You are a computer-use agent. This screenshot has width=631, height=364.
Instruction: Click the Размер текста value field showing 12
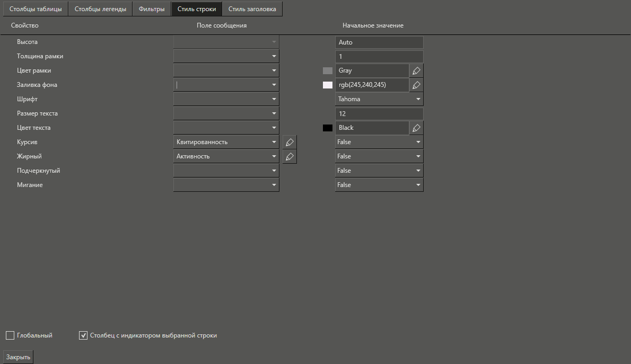[379, 113]
